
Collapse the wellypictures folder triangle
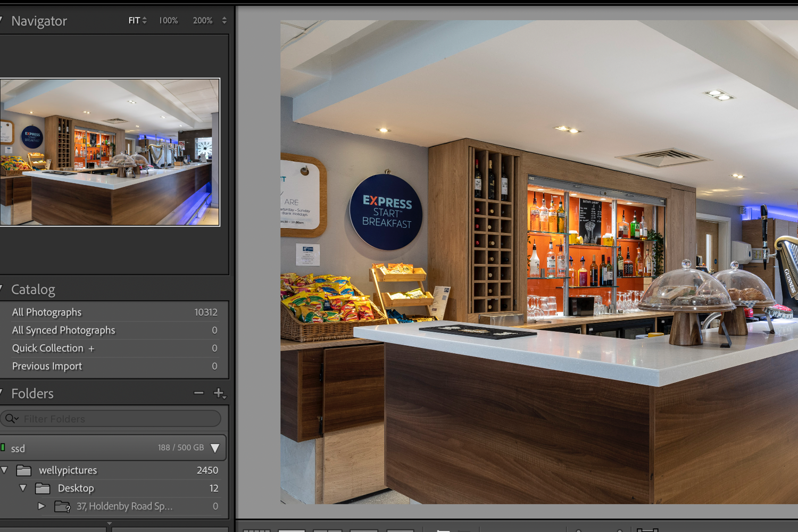4,470
